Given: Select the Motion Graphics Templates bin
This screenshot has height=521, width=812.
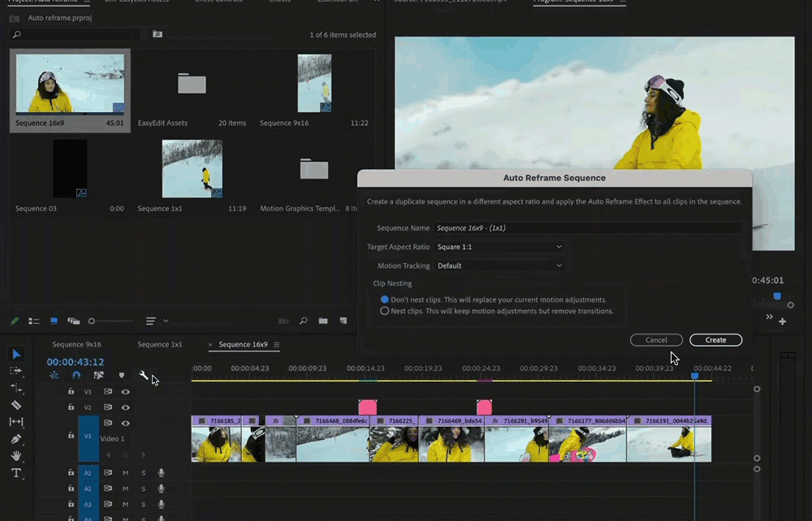Looking at the screenshot, I should coord(314,169).
